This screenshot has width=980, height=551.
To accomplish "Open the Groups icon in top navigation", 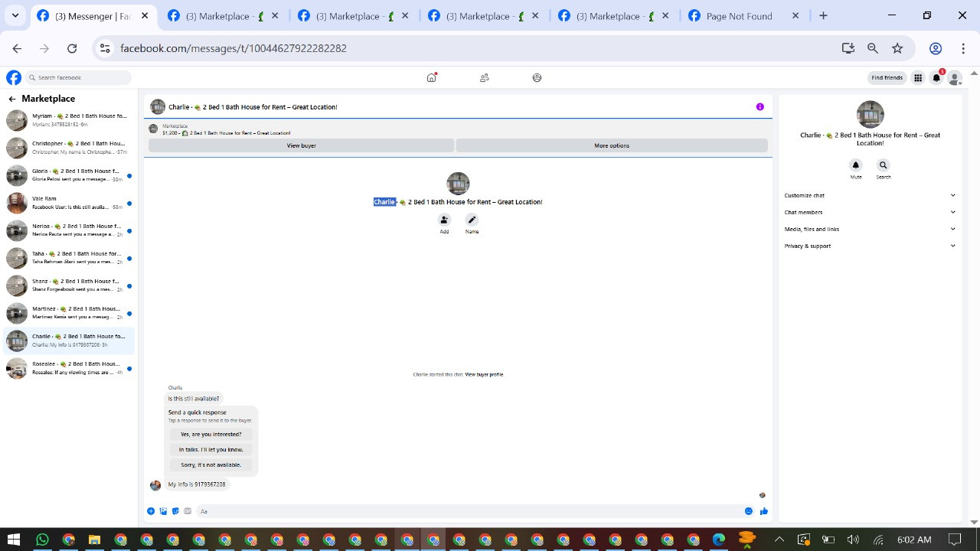I will [537, 77].
